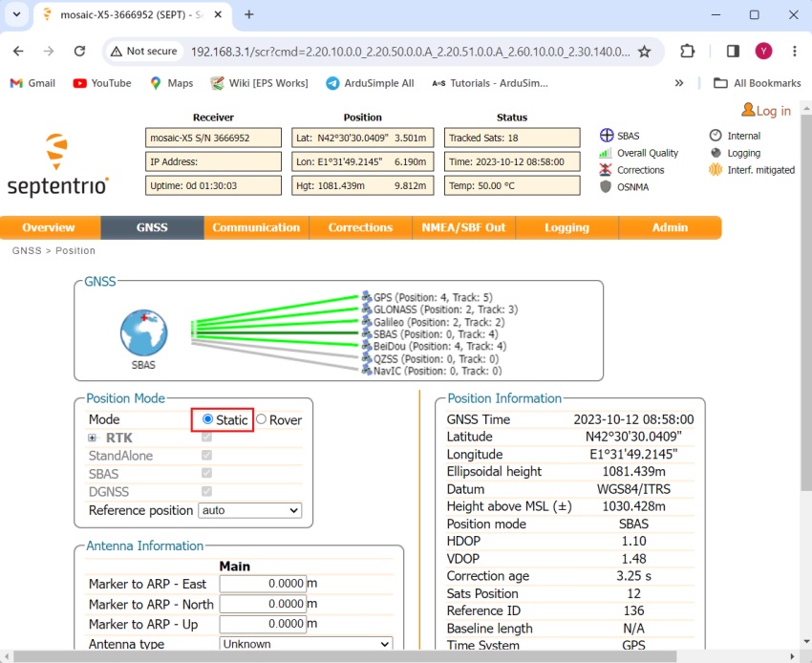The image size is (812, 663).
Task: Toggle the StandAlone checkbox
Action: click(x=207, y=456)
